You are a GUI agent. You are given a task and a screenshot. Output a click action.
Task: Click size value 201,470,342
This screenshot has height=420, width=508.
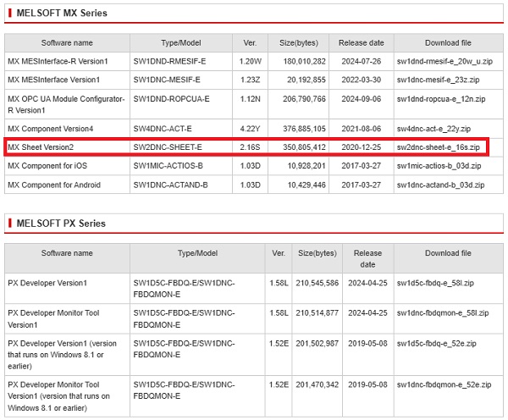tap(317, 384)
